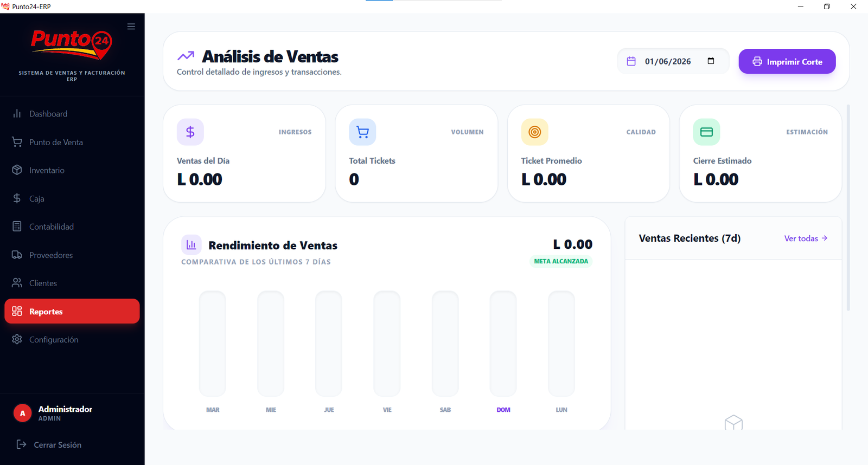This screenshot has width=868, height=465.
Task: Click the Administrador avatar circle
Action: 22,413
